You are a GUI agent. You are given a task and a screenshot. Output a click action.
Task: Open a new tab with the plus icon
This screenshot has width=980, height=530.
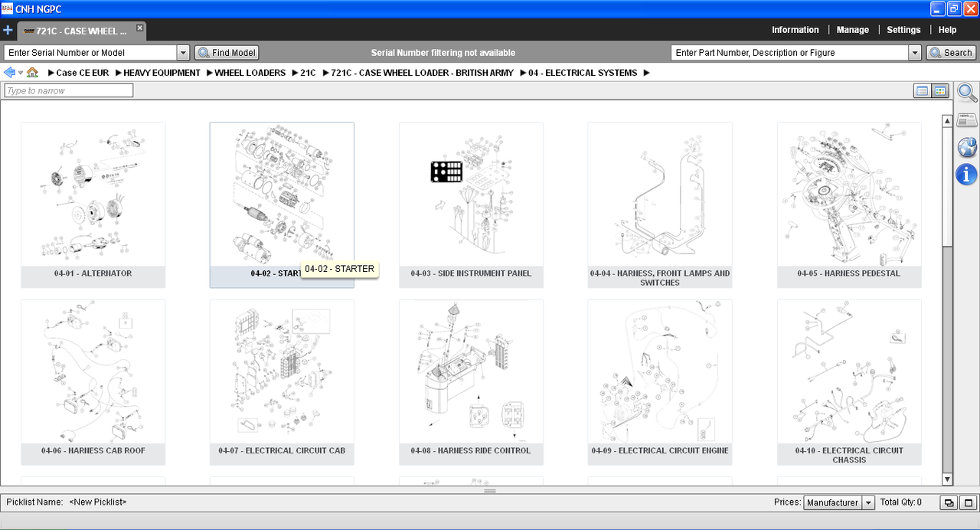[8, 31]
